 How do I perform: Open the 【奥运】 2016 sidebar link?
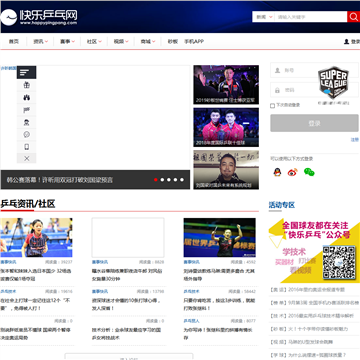[307, 290]
